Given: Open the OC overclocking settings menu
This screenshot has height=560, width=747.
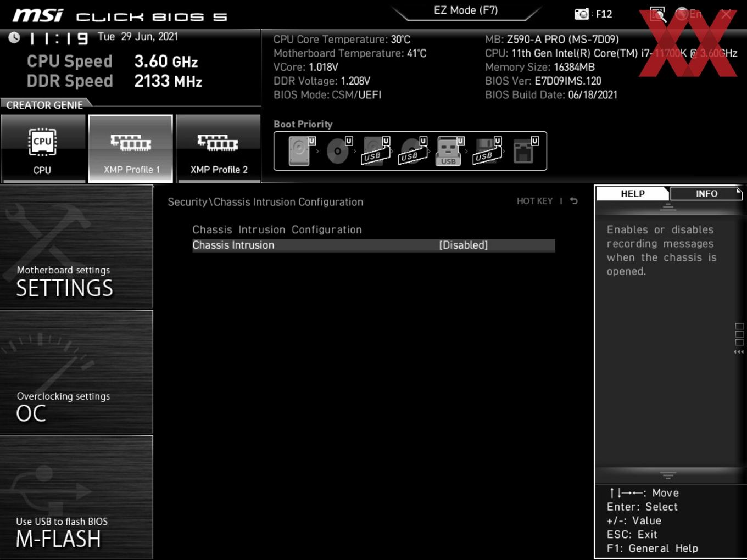Looking at the screenshot, I should (x=76, y=372).
